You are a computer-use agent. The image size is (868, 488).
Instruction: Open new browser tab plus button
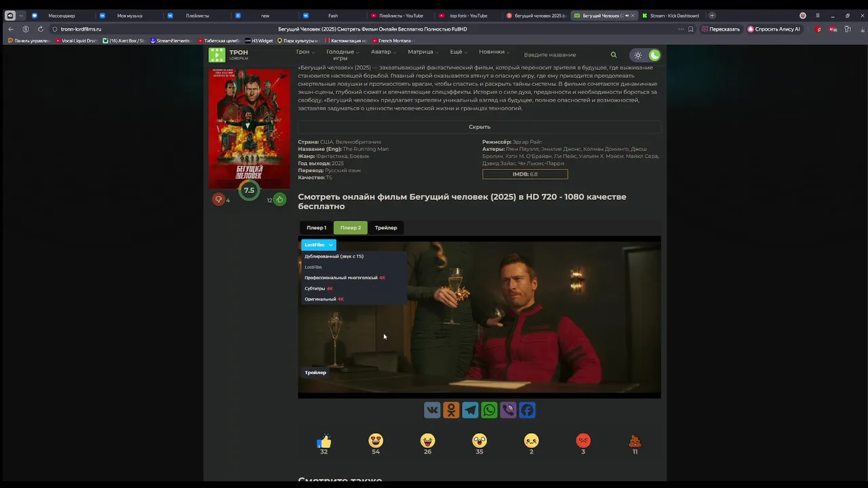tap(712, 16)
